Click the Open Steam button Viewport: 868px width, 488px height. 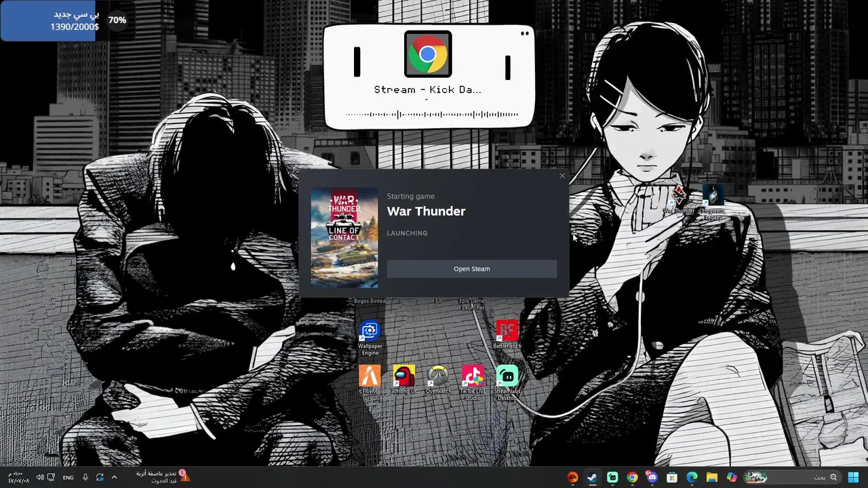[471, 269]
